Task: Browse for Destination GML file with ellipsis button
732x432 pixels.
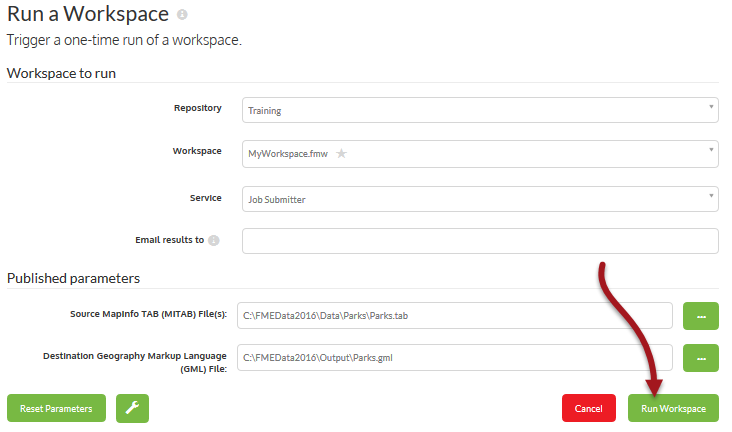Action: click(700, 357)
